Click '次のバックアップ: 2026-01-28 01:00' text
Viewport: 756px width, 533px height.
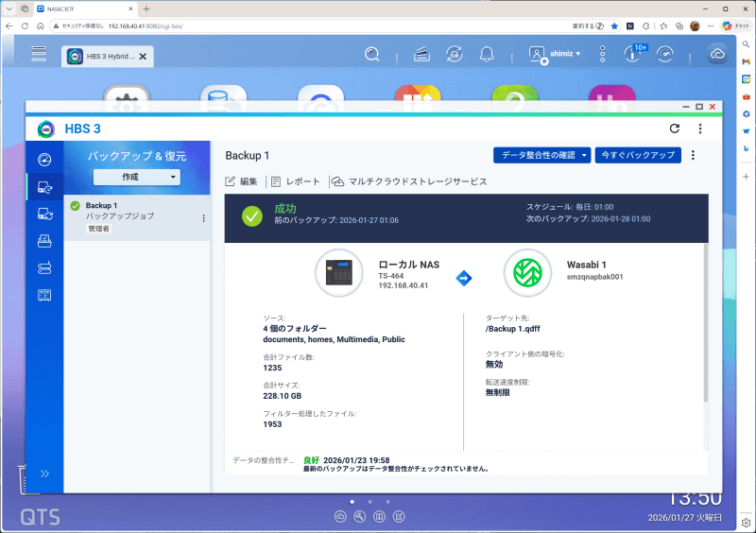(x=588, y=219)
